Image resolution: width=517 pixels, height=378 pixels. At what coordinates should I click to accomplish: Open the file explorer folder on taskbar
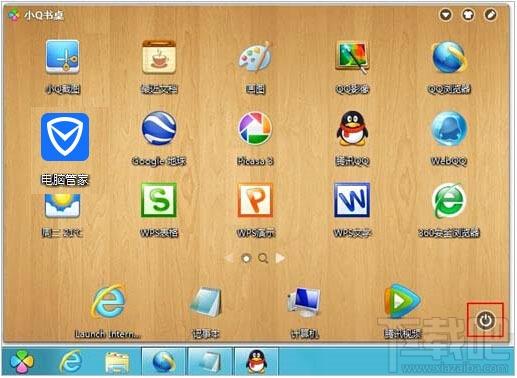point(117,362)
